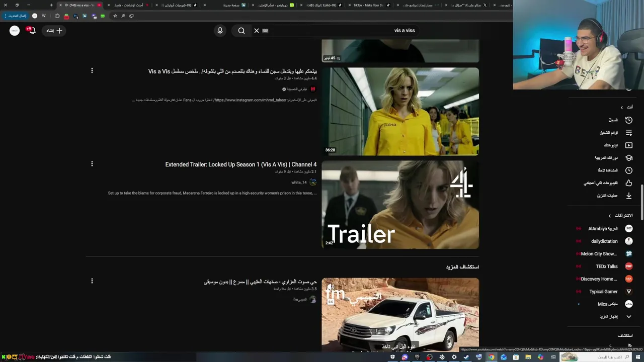The width and height of the screenshot is (644, 362).
Task: Open a new browser tab with plus
Action: pyautogui.click(x=51, y=5)
